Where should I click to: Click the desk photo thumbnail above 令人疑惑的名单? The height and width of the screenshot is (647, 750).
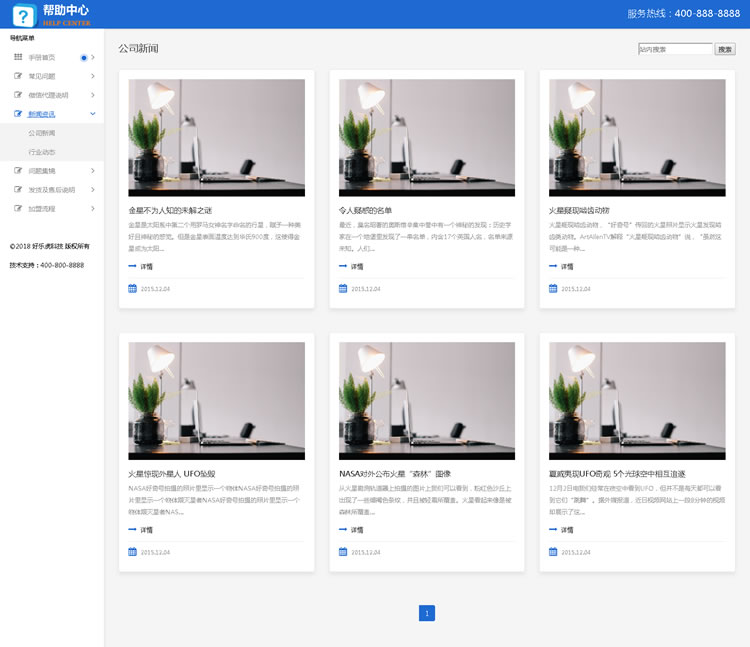[427, 138]
